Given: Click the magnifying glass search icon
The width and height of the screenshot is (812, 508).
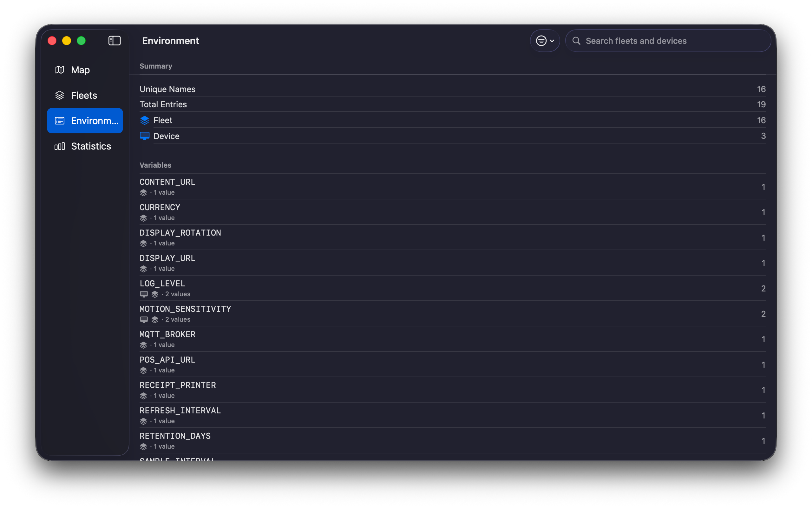Looking at the screenshot, I should [x=576, y=41].
